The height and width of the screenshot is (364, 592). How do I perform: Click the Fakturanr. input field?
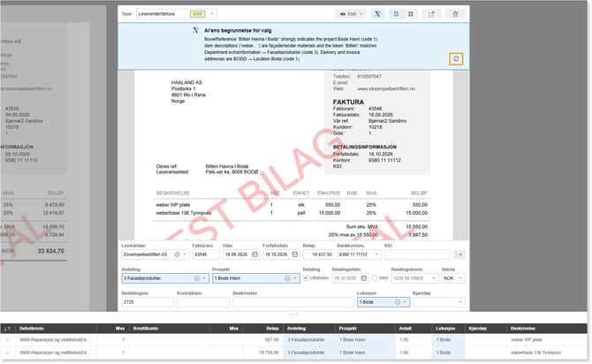206,254
